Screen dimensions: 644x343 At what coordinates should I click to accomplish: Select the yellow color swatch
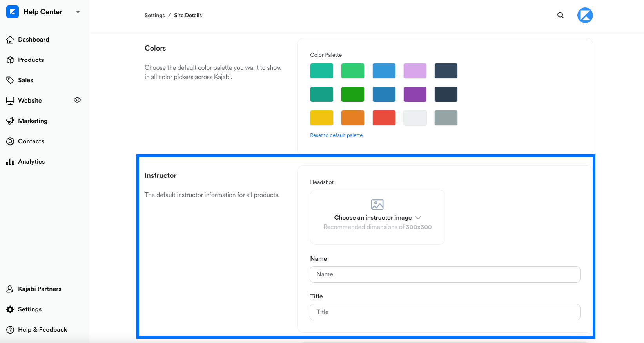322,118
